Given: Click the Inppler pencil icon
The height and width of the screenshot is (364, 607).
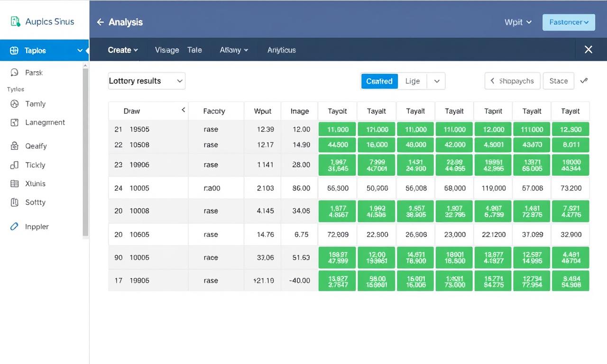Looking at the screenshot, I should 14,227.
